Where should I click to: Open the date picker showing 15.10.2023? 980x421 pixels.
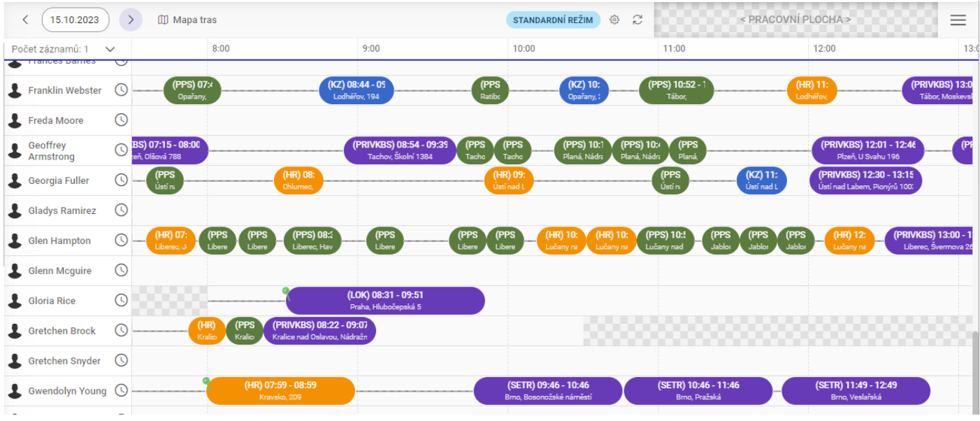(x=75, y=20)
